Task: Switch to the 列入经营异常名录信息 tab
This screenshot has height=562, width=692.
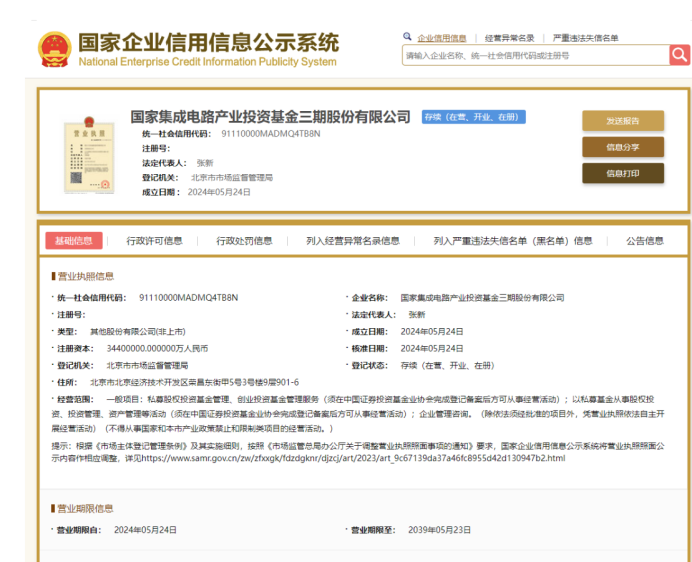Action: coord(353,241)
